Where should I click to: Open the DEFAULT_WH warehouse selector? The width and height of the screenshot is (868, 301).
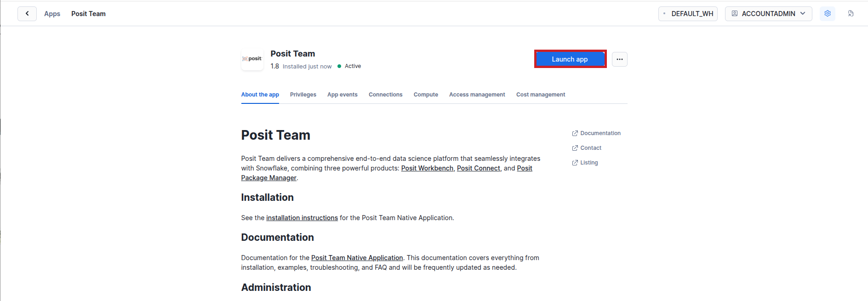click(688, 14)
